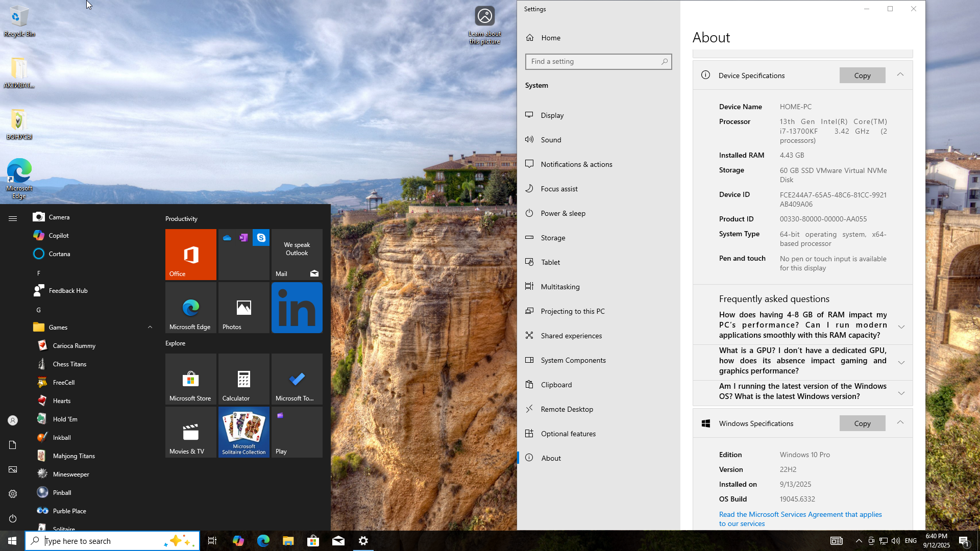Select Display in Settings sidebar
Screen dimensions: 980x551
pos(552,115)
